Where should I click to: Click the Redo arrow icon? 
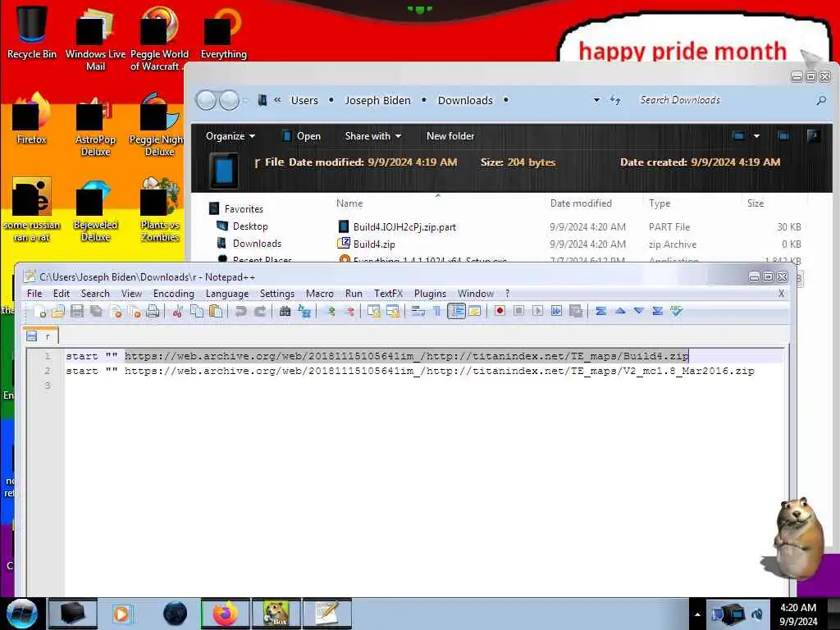pos(260,311)
